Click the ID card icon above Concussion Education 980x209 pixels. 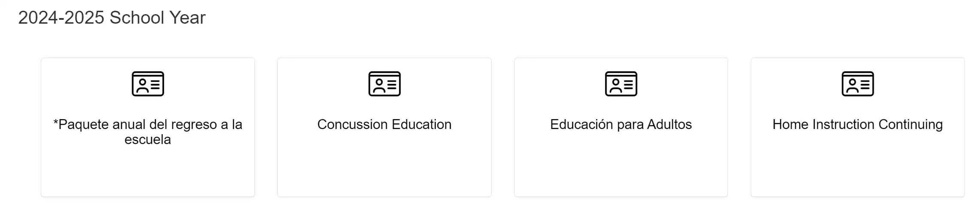click(x=384, y=84)
